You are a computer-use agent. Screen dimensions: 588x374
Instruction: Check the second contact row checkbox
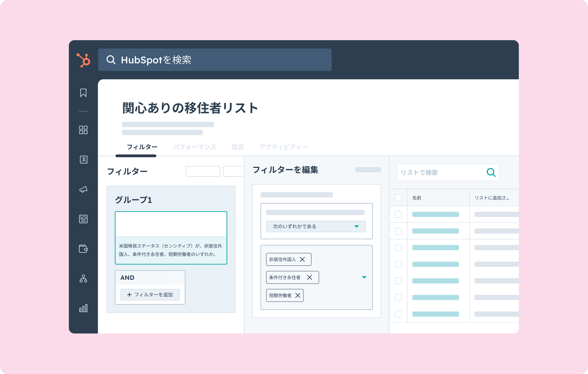click(398, 231)
